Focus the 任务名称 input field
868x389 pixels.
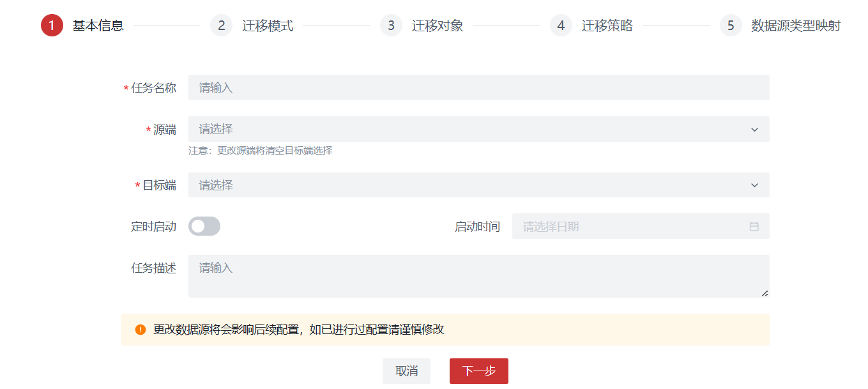(478, 88)
